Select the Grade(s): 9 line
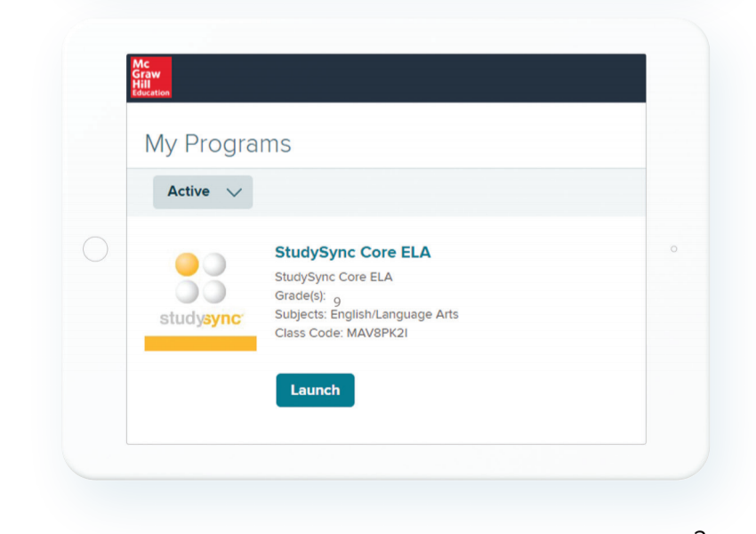 coord(308,297)
